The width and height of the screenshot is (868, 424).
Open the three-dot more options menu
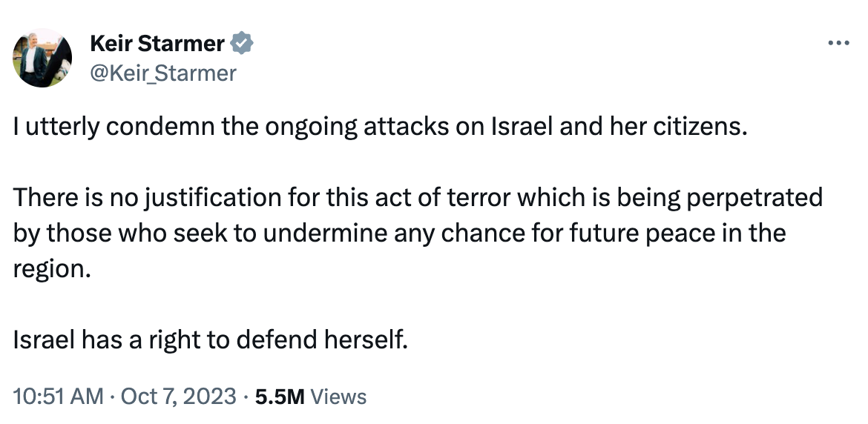[838, 43]
